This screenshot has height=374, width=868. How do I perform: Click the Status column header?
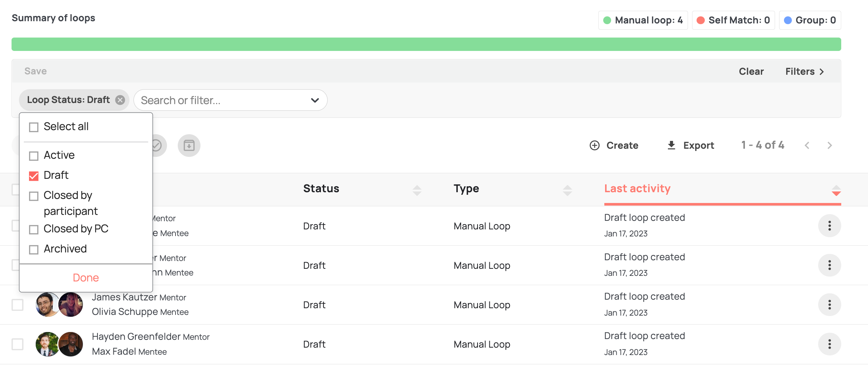pos(321,188)
